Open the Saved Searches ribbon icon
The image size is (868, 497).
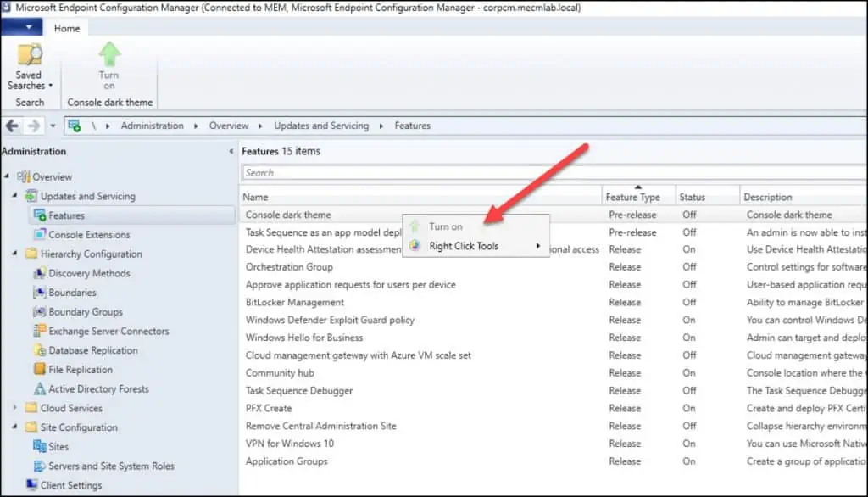pos(30,55)
